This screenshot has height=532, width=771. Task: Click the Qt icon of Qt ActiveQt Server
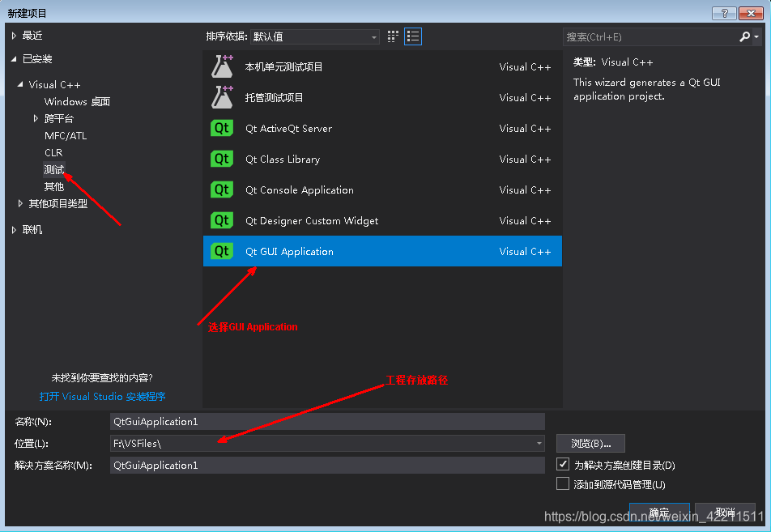[x=222, y=128]
